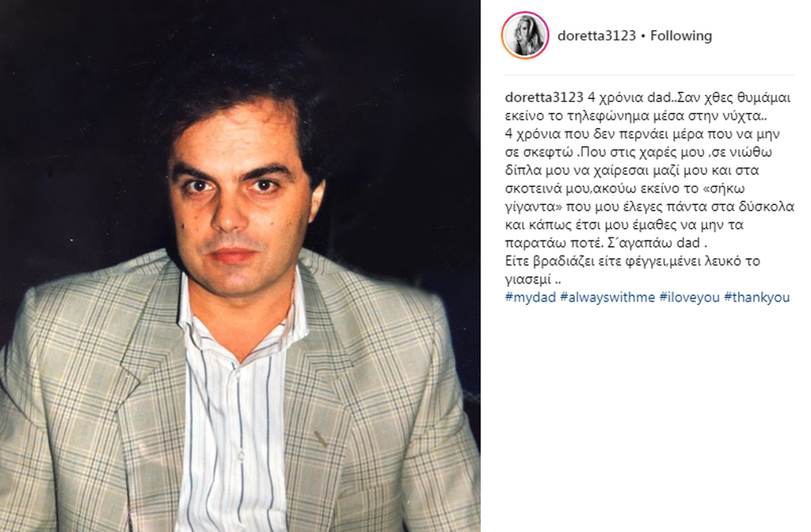Viewport: 811px width, 532px height.
Task: Click the separator line under the post header
Action: (x=649, y=75)
